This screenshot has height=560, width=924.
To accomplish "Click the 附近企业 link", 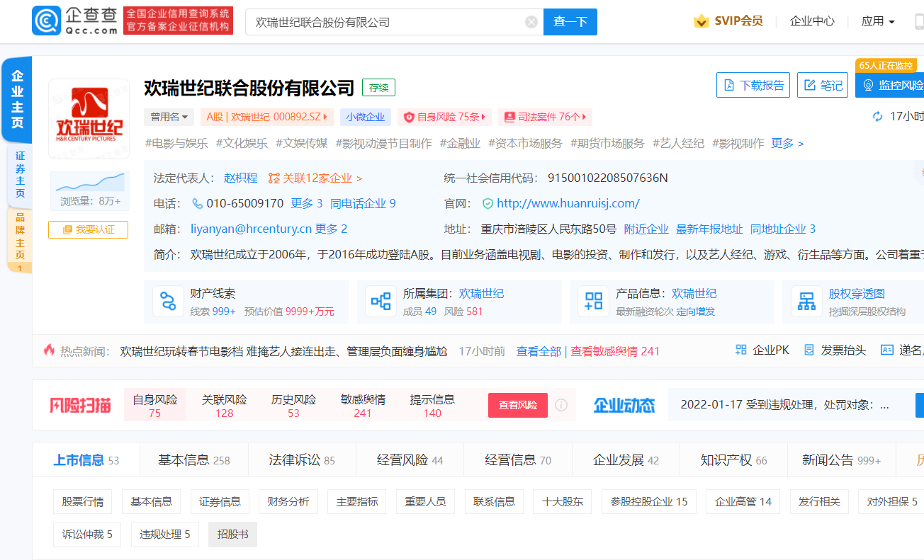I will [646, 229].
